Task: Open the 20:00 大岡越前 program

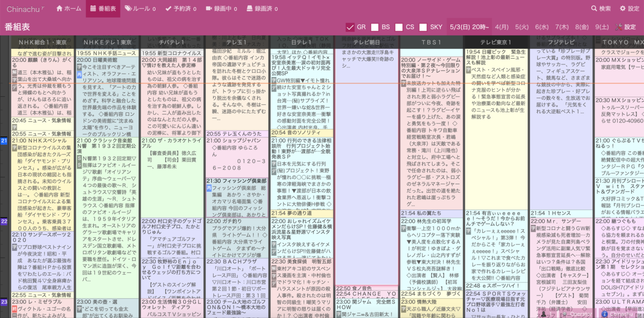Action: (x=172, y=97)
